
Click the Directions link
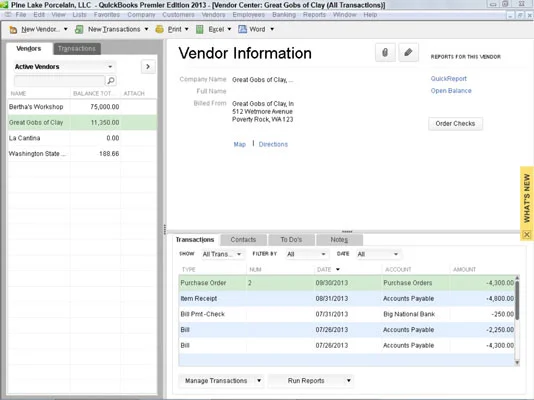point(273,144)
